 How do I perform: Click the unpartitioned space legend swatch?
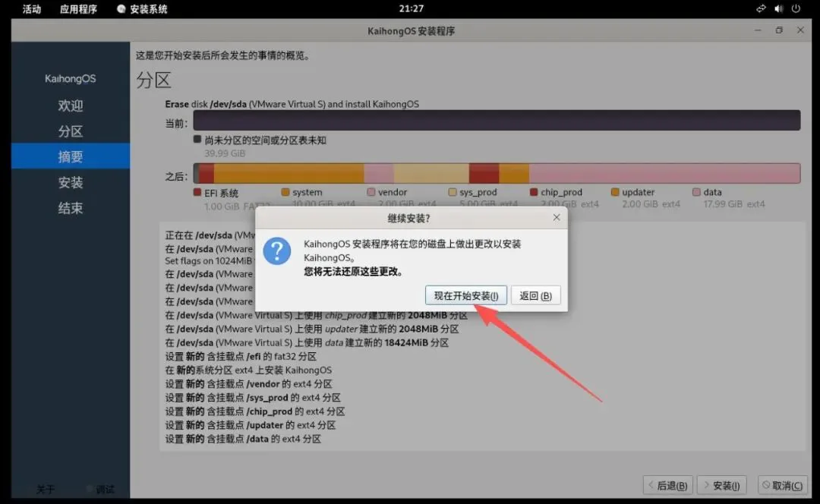pos(197,139)
